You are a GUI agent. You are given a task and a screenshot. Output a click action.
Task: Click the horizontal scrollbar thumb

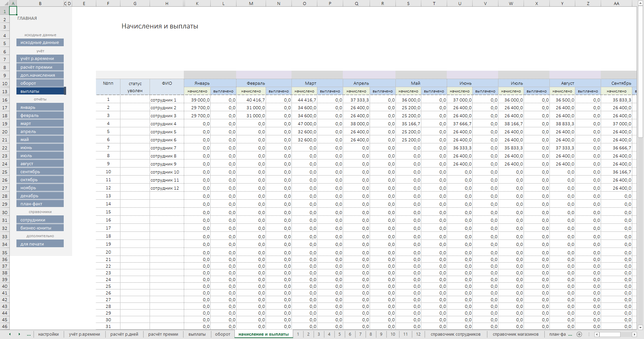[x=610, y=334]
